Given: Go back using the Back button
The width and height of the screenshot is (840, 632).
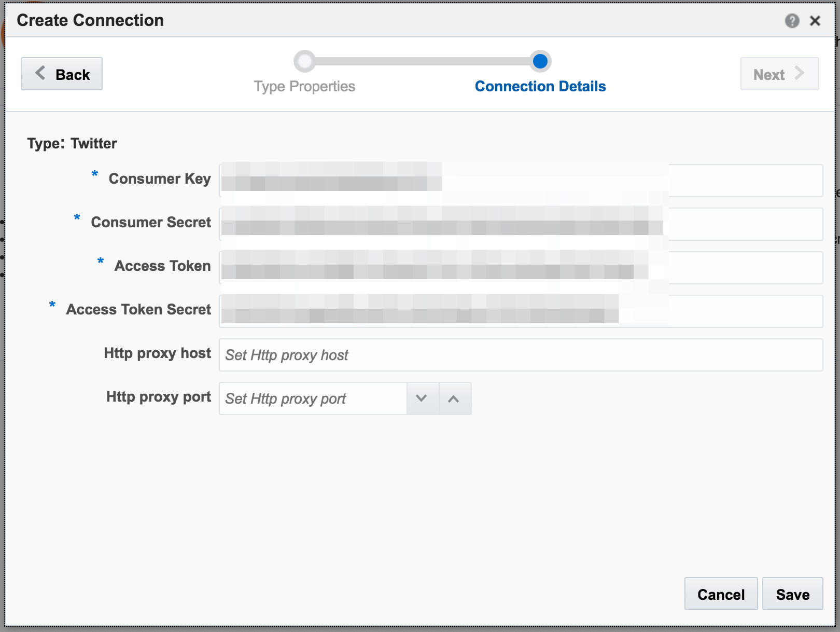Looking at the screenshot, I should [x=62, y=74].
